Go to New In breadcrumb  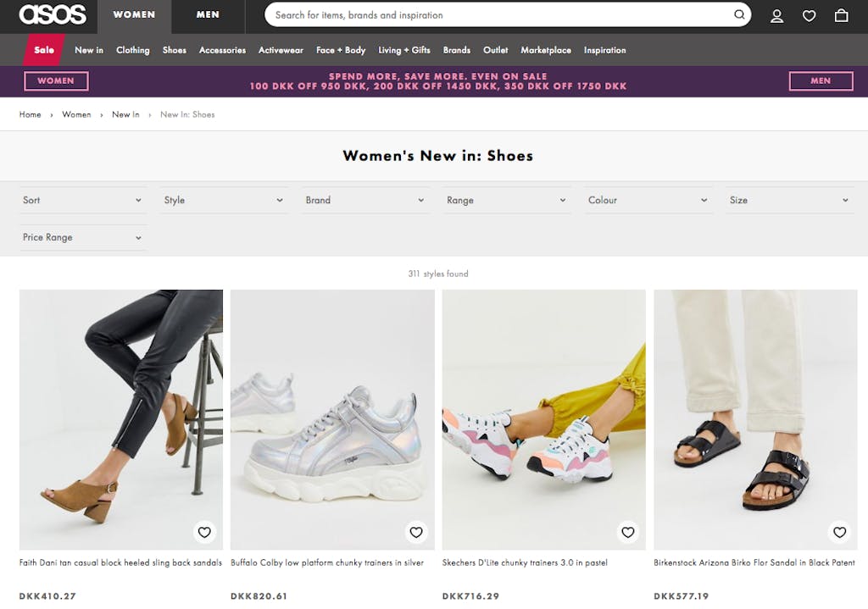(125, 114)
